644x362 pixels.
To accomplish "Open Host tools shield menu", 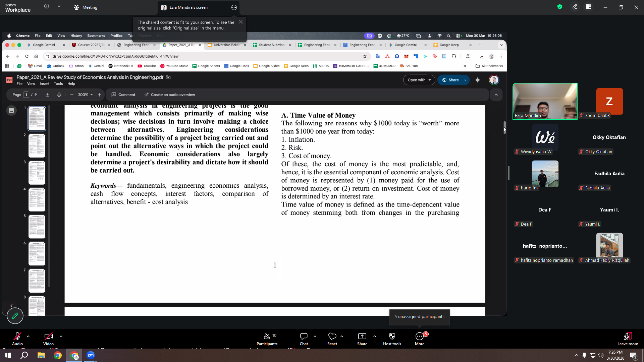I will 392,339.
